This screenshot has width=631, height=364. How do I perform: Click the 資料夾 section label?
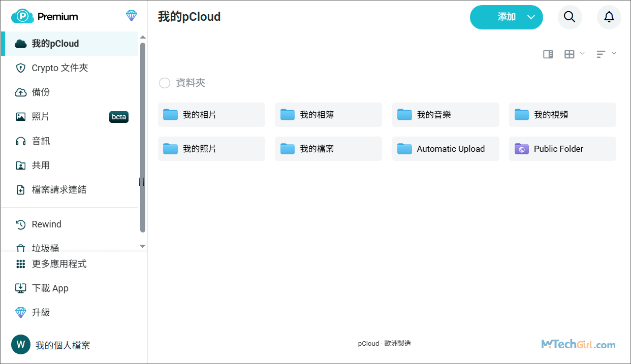191,83
